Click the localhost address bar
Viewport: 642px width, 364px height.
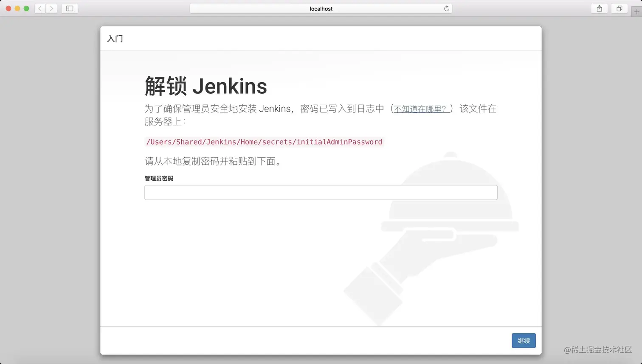[x=321, y=8]
